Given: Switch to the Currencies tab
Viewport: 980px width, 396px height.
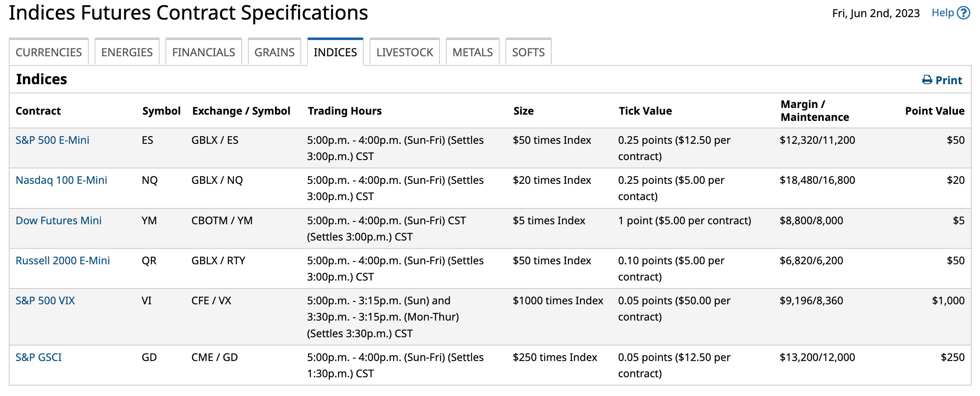Looking at the screenshot, I should tap(49, 52).
